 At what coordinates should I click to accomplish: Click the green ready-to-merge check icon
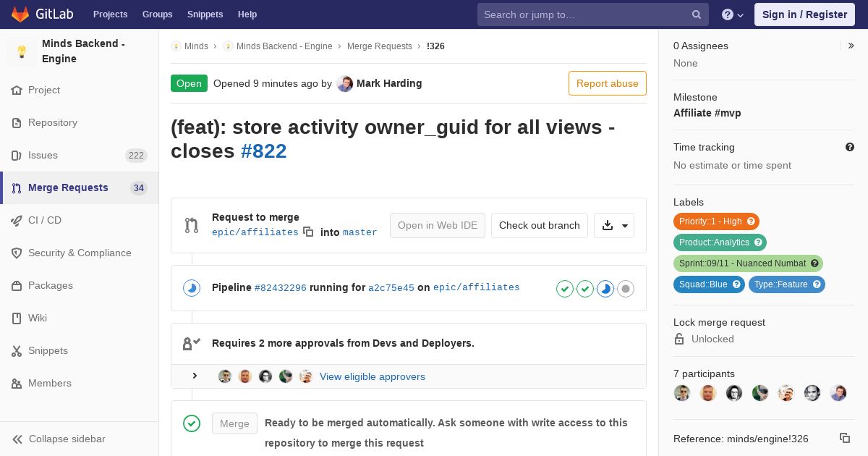(192, 423)
